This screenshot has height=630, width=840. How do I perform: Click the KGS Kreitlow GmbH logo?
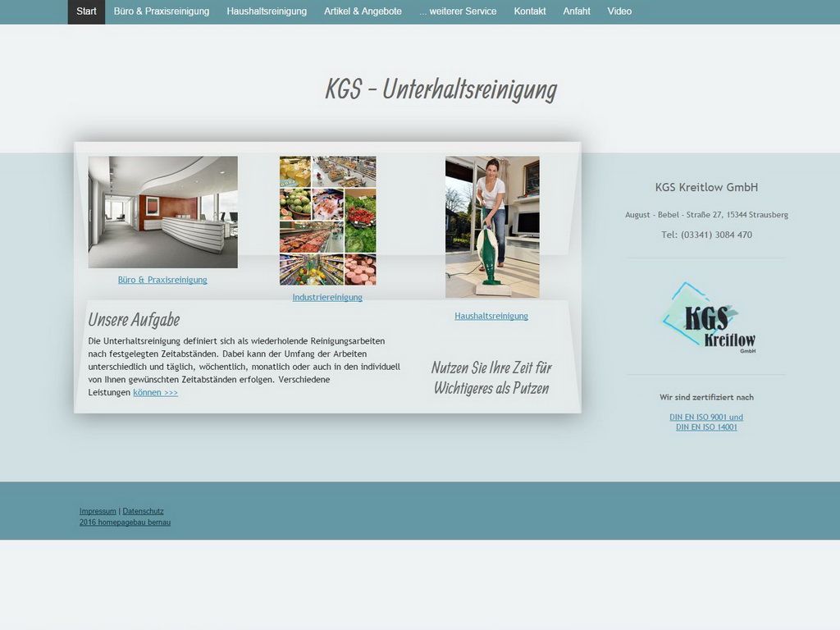pyautogui.click(x=708, y=317)
